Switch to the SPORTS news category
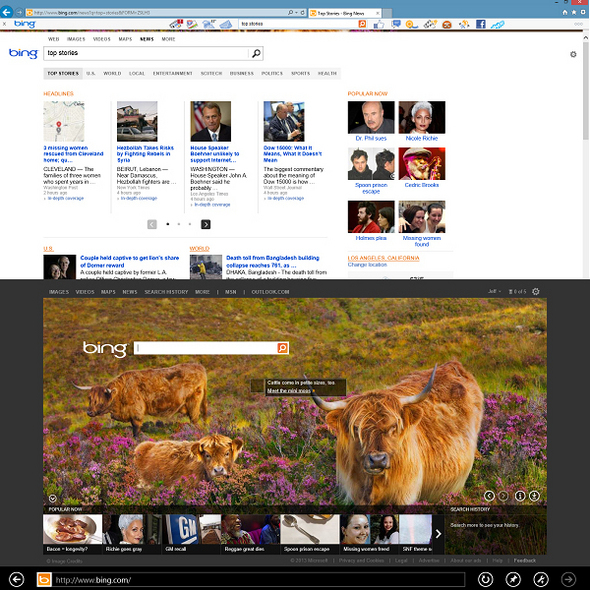 pyautogui.click(x=300, y=74)
